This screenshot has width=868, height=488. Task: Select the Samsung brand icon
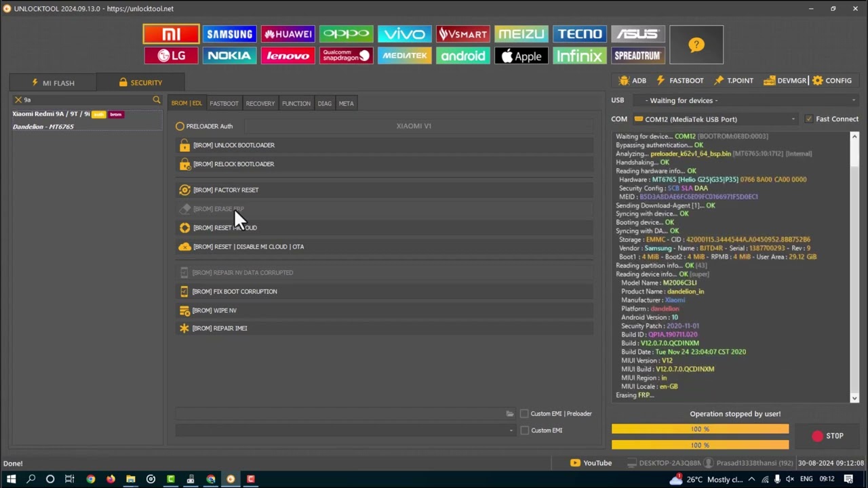pyautogui.click(x=230, y=34)
